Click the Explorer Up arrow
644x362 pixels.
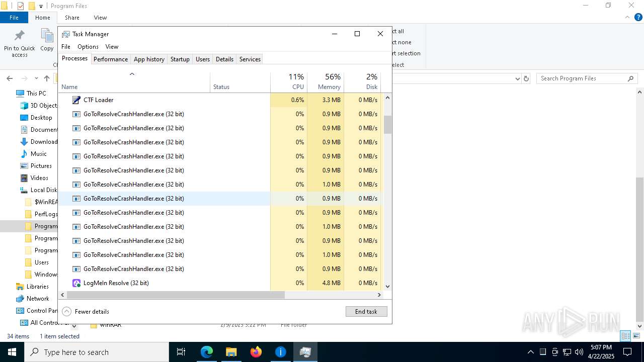(x=47, y=78)
